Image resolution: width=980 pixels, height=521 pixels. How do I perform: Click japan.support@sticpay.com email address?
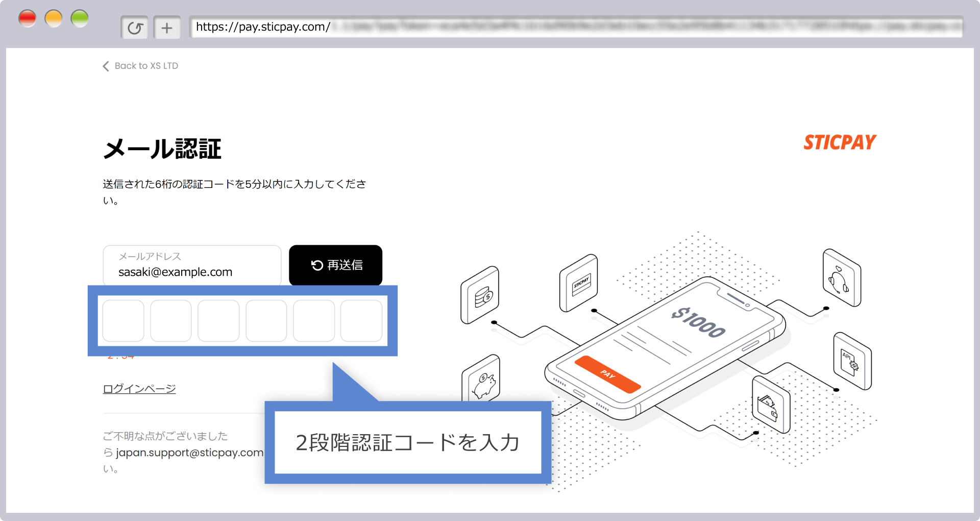click(x=189, y=453)
